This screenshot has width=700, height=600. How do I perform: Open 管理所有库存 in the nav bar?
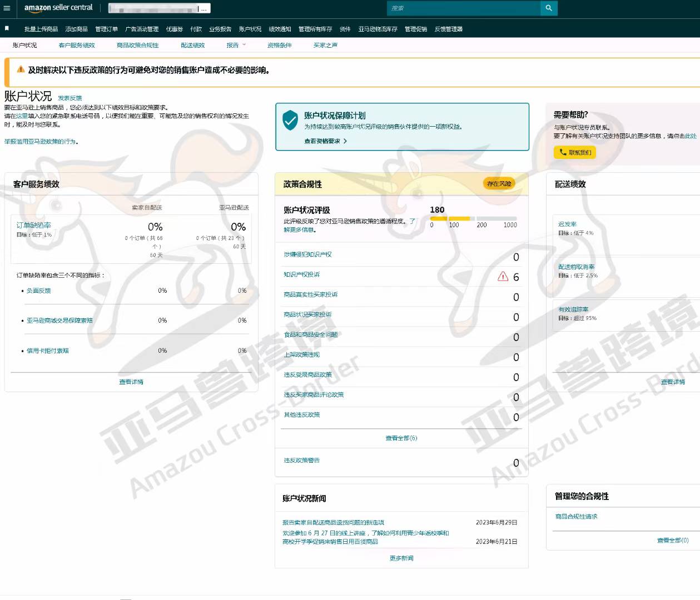point(315,29)
